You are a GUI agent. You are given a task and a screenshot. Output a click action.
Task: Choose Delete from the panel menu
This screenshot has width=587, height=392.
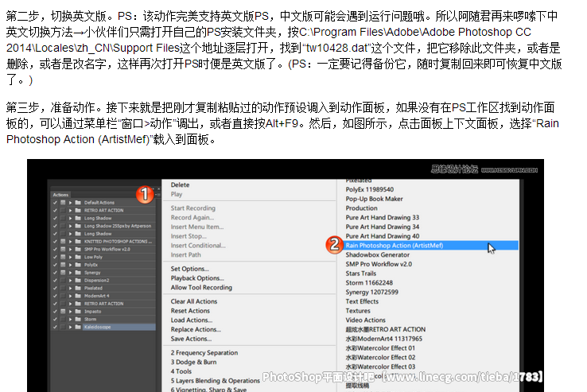point(180,185)
